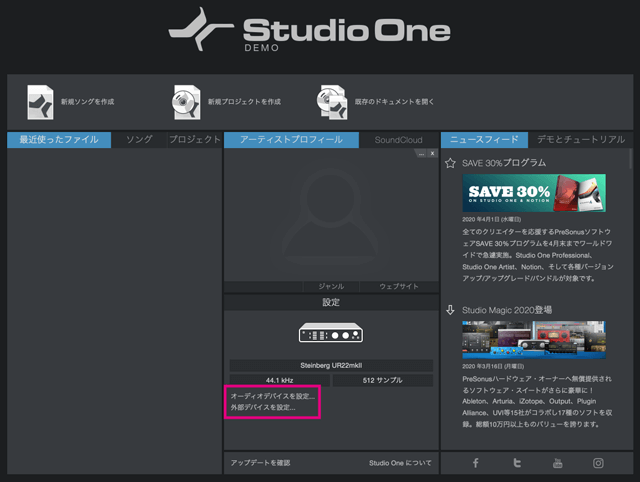Switch to デモとチュートリアル tab

[x=580, y=140]
